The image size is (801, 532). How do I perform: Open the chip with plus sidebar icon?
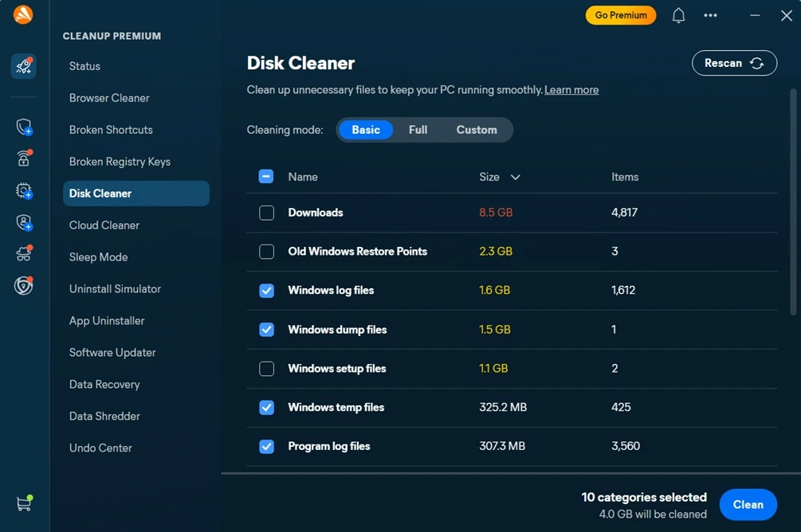[x=23, y=190]
